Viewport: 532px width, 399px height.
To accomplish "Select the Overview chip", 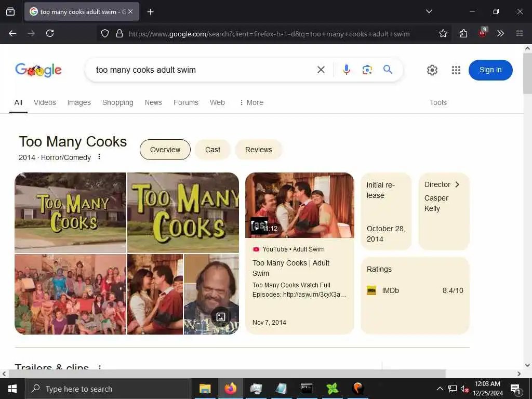I will click(x=165, y=150).
